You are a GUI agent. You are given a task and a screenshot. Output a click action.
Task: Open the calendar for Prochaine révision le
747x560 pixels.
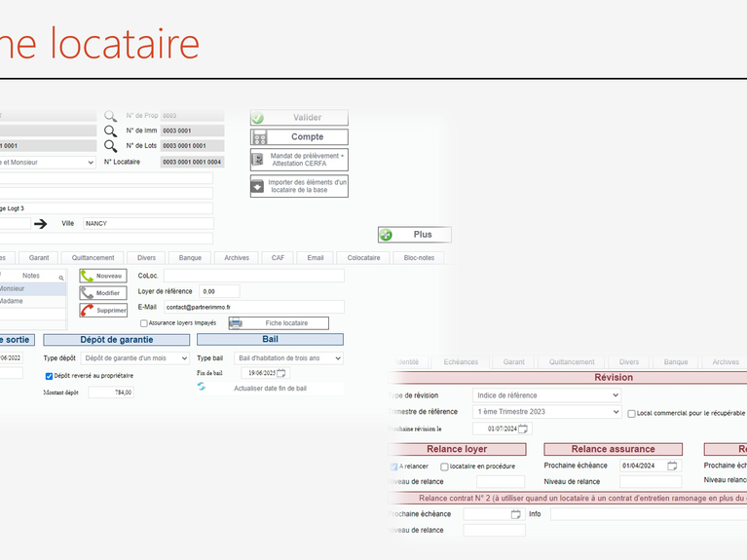pyautogui.click(x=523, y=429)
